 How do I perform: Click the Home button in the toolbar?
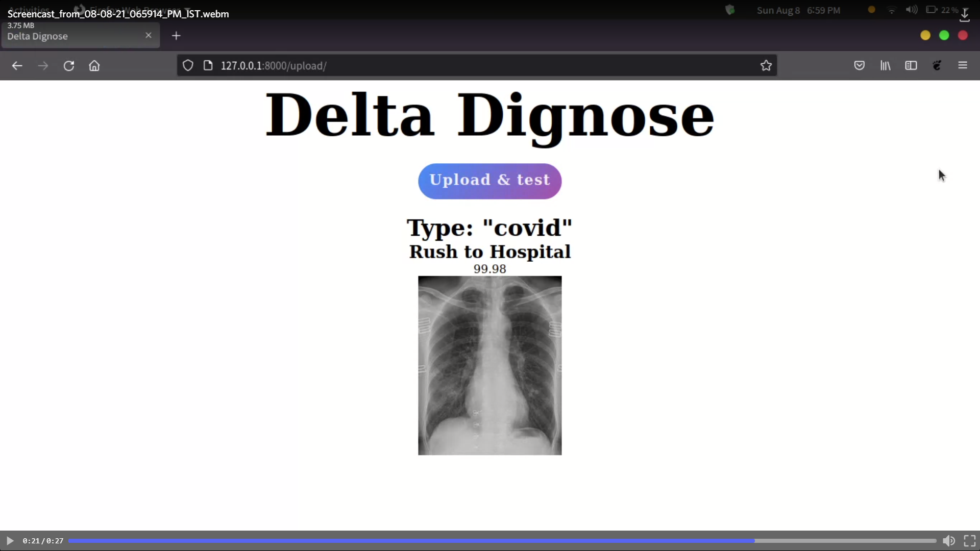coord(94,65)
